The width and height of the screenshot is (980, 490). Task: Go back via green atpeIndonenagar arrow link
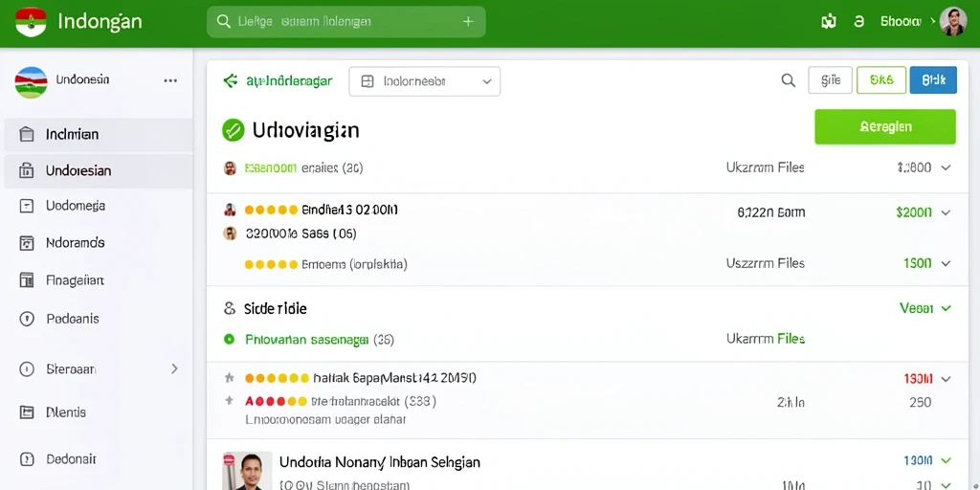point(278,80)
